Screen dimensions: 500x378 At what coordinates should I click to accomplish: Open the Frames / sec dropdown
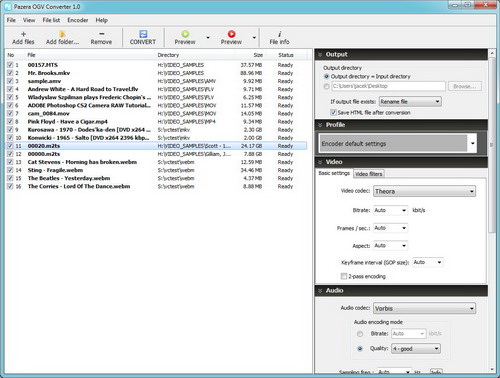pyautogui.click(x=390, y=228)
